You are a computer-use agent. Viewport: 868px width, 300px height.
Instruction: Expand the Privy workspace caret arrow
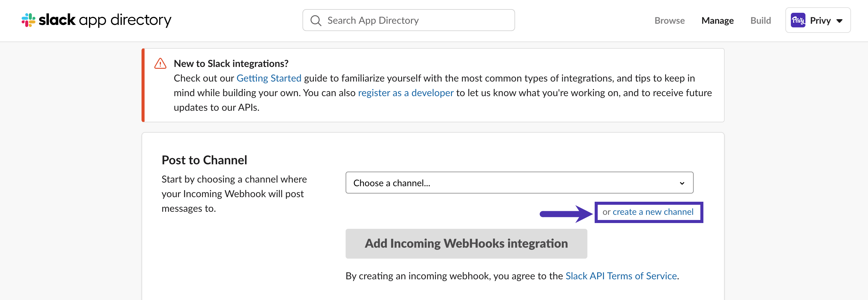(839, 21)
